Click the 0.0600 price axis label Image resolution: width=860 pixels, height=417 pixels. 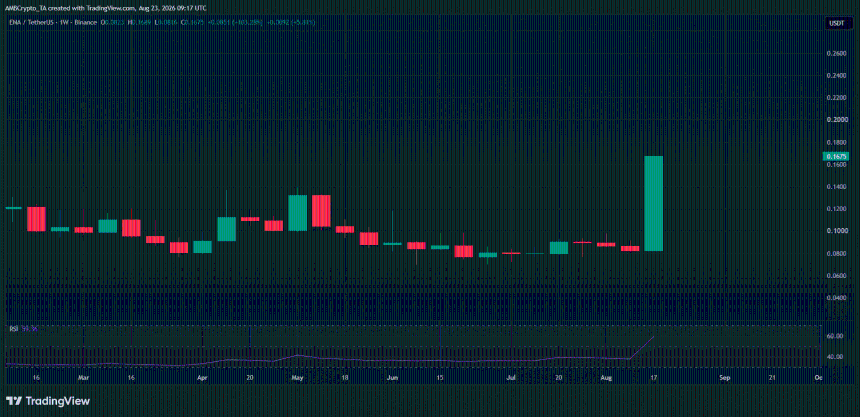[x=836, y=276]
